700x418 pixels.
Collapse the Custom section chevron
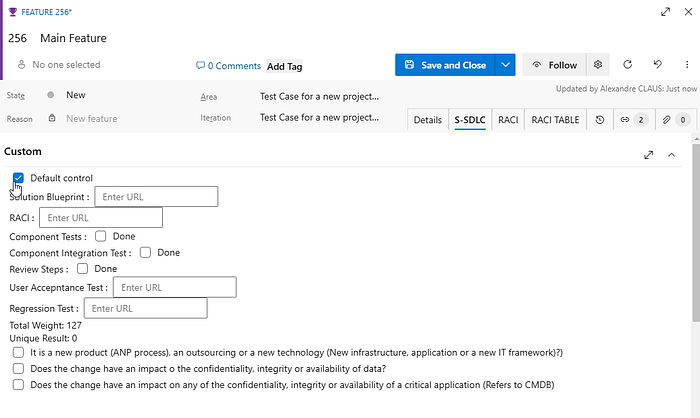pos(671,155)
